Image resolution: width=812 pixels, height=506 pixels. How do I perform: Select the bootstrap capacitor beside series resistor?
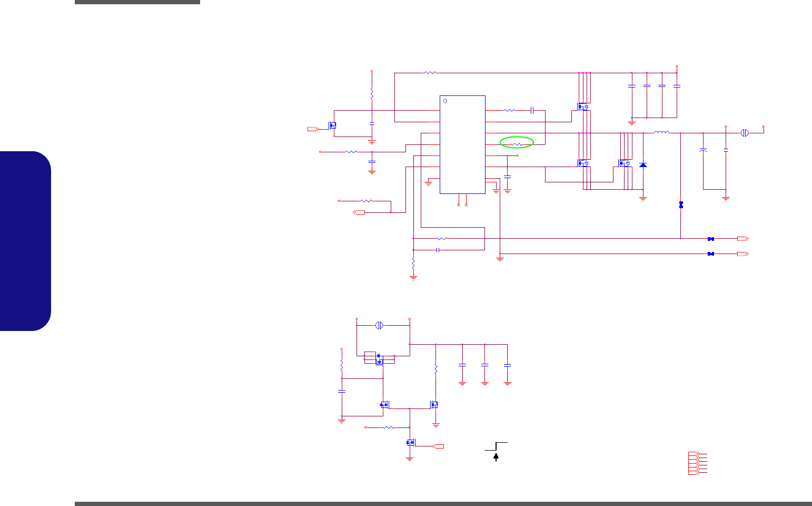click(533, 110)
